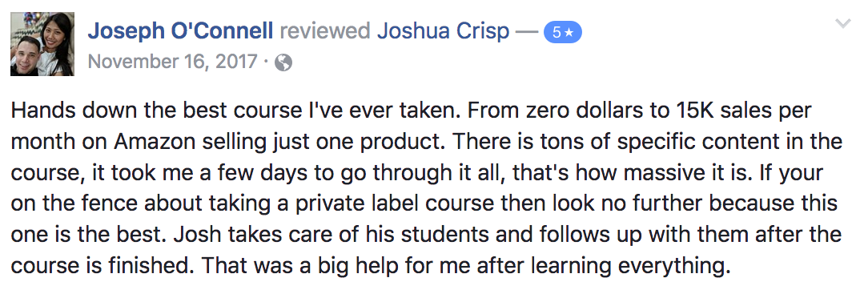This screenshot has width=868, height=298.
Task: Open the post options chevron menu
Action: tap(842, 24)
